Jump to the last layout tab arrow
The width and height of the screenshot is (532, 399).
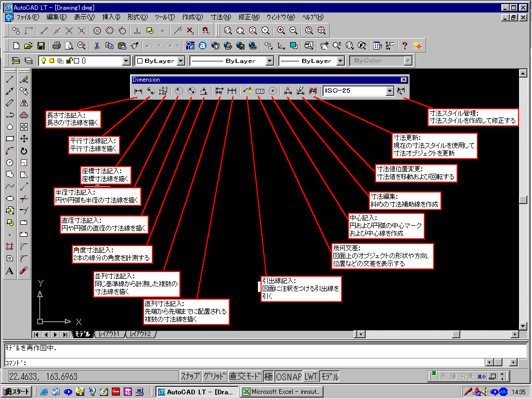pyautogui.click(x=64, y=334)
